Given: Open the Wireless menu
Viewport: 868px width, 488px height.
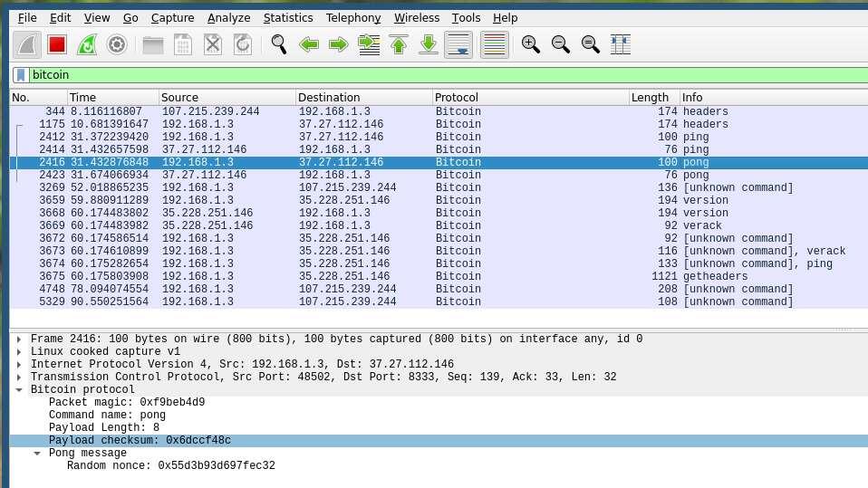Looking at the screenshot, I should pos(417,18).
